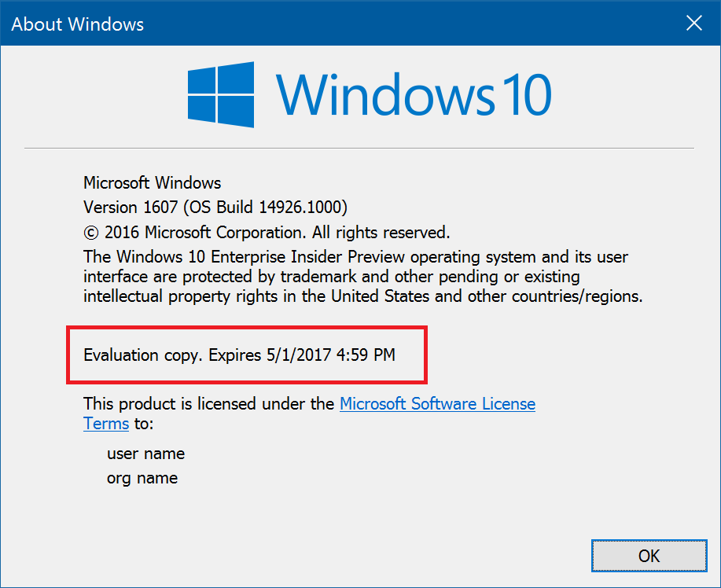The image size is (721, 588).
Task: Click the About Windows title text
Action: [x=76, y=24]
